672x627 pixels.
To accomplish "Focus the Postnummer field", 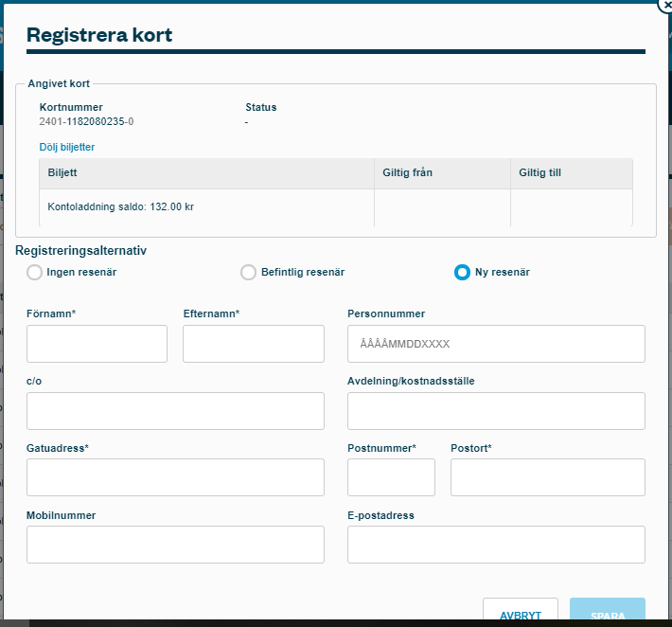I will click(x=391, y=477).
